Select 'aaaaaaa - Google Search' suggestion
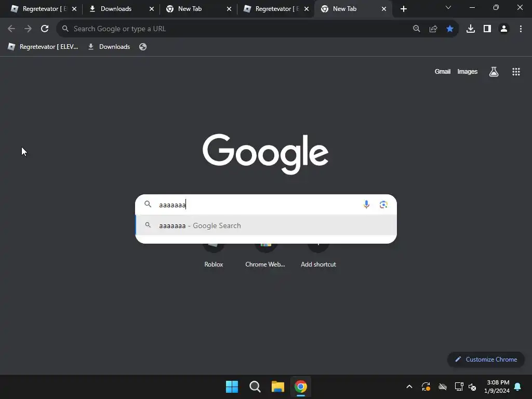The image size is (532, 399). [266, 225]
